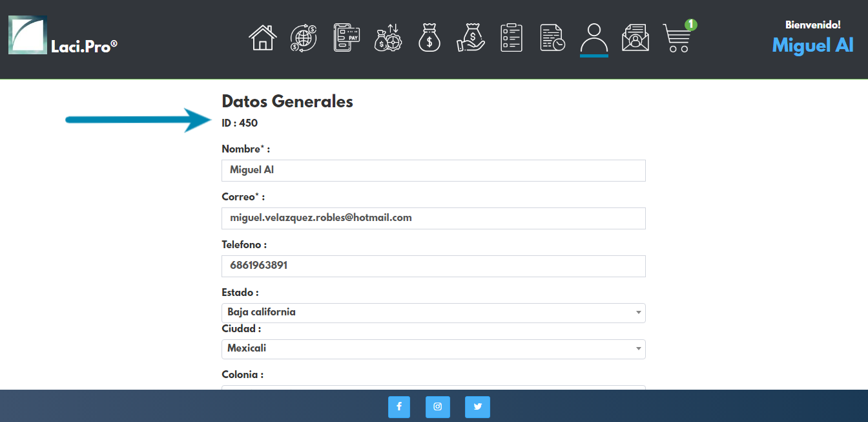Screen dimensions: 868x422
Task: Open the shopping cart
Action: pyautogui.click(x=677, y=38)
